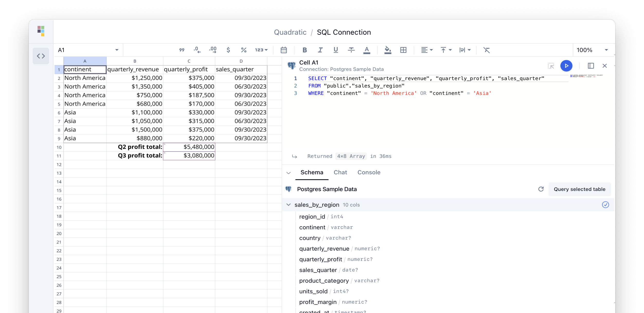Expand the sales_by_region table schema
The height and width of the screenshot is (313, 644).
[x=288, y=205]
